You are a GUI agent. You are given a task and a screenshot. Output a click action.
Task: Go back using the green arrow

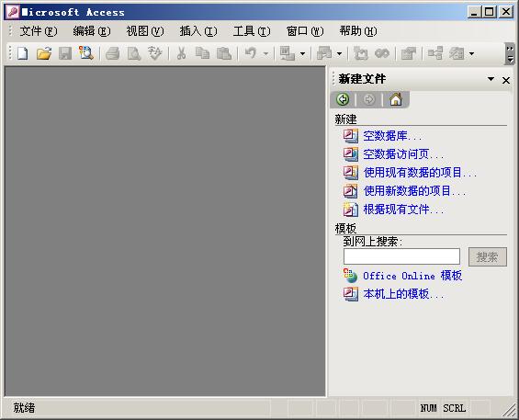coord(343,99)
